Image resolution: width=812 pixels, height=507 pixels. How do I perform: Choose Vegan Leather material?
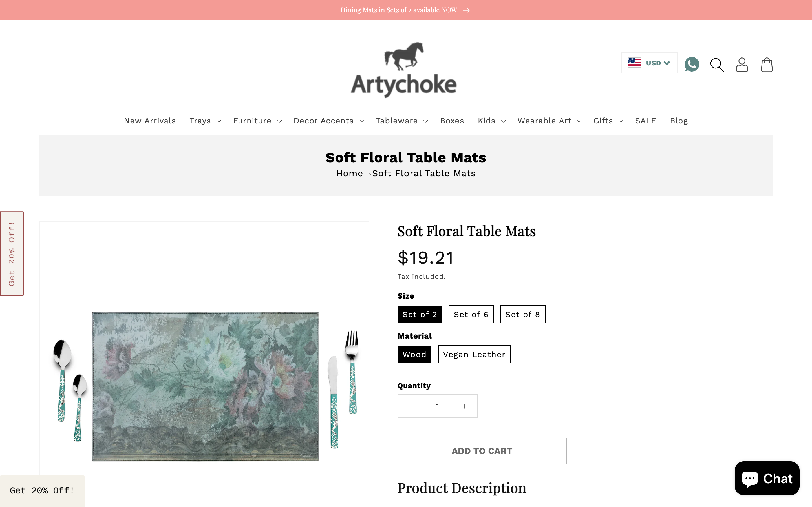tap(474, 354)
